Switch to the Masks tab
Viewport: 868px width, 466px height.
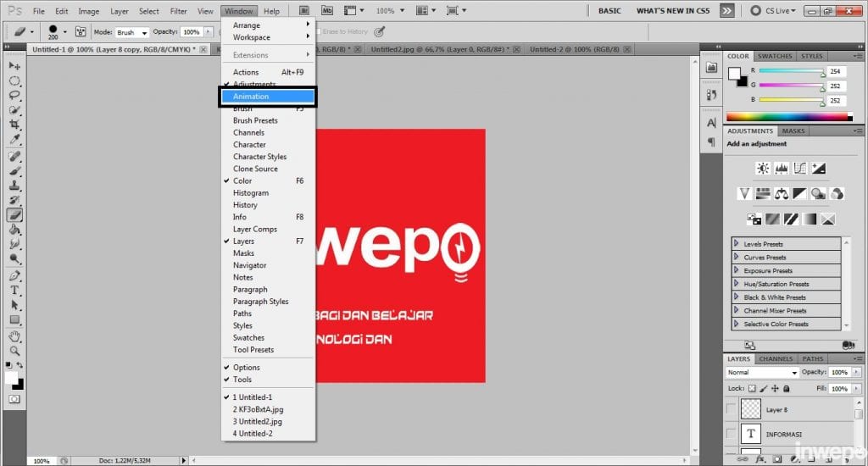[793, 131]
